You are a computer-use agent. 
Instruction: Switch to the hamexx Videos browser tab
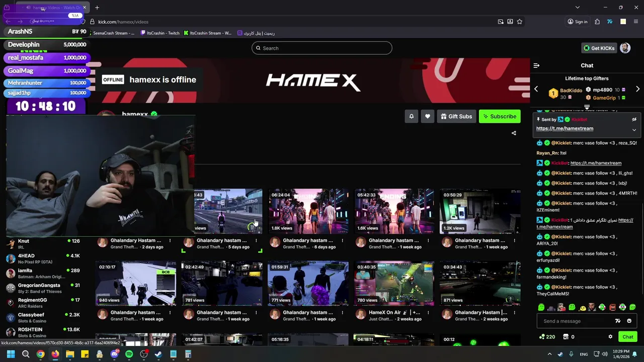(52, 8)
